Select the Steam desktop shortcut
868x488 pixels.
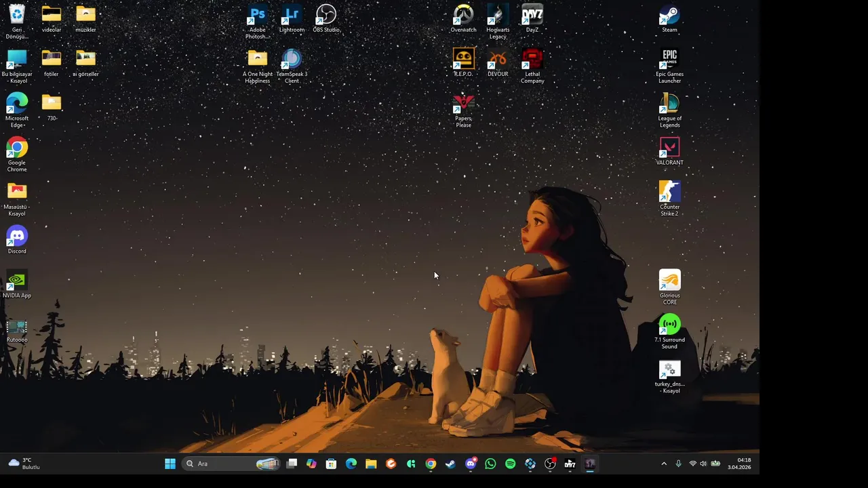(670, 19)
